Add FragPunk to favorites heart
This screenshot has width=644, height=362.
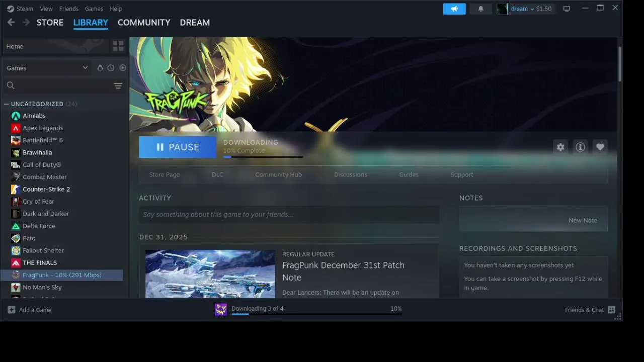click(x=600, y=147)
